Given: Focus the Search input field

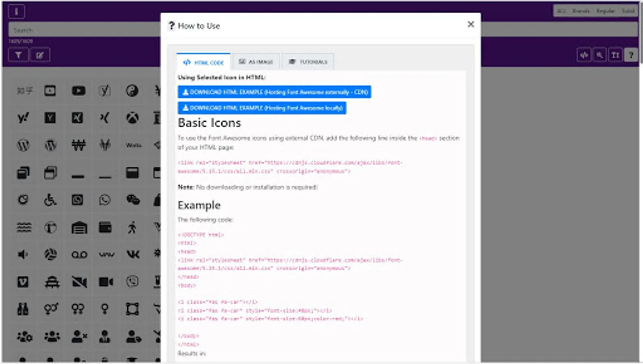Looking at the screenshot, I should tap(323, 30).
